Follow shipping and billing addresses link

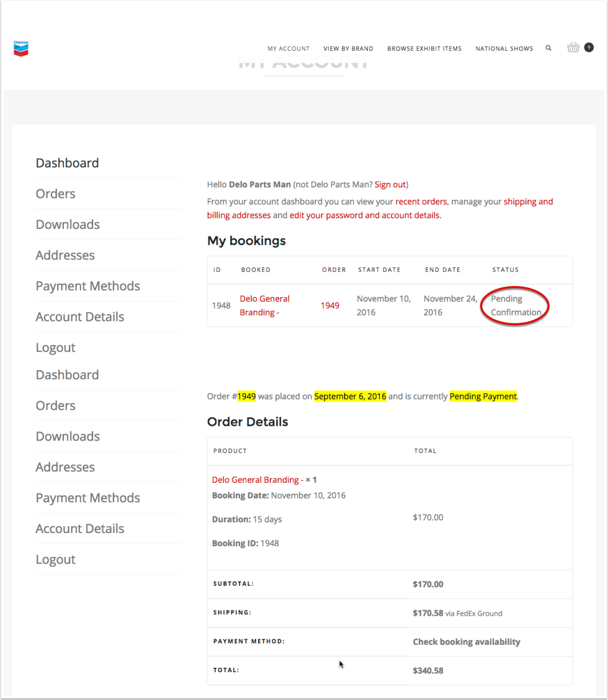point(380,209)
